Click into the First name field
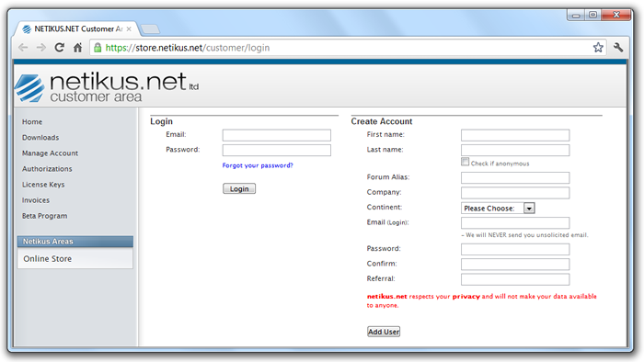The width and height of the screenshot is (644, 362). [x=515, y=135]
